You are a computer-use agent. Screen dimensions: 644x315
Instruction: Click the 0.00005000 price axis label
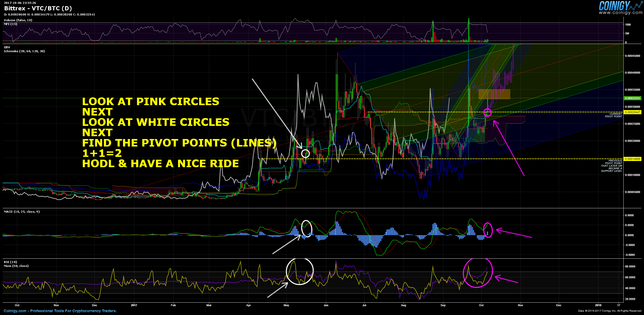tap(632, 192)
